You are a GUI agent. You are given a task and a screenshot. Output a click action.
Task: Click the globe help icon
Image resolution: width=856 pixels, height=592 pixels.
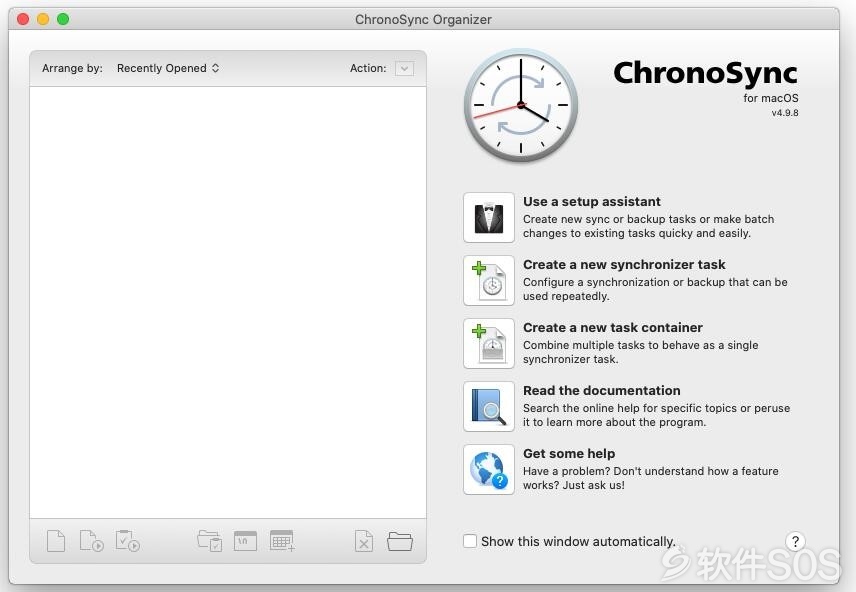pos(489,470)
